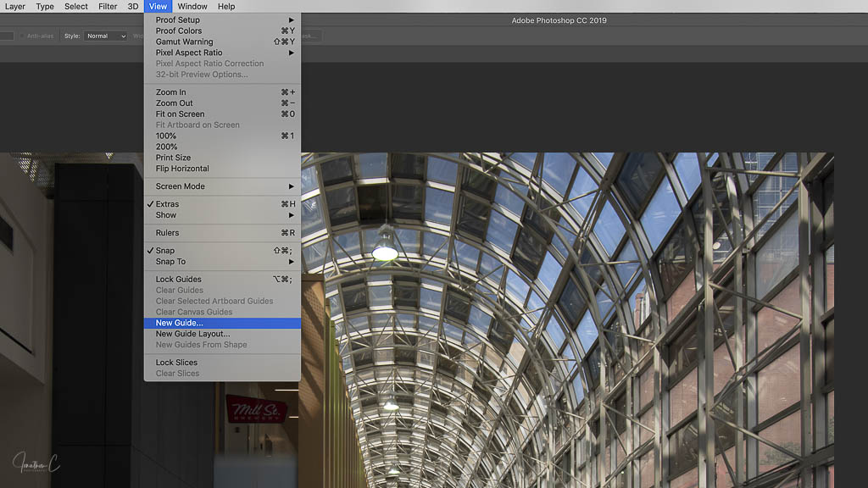The width and height of the screenshot is (868, 488).
Task: Click New Guide... in the View menu
Action: 180,323
